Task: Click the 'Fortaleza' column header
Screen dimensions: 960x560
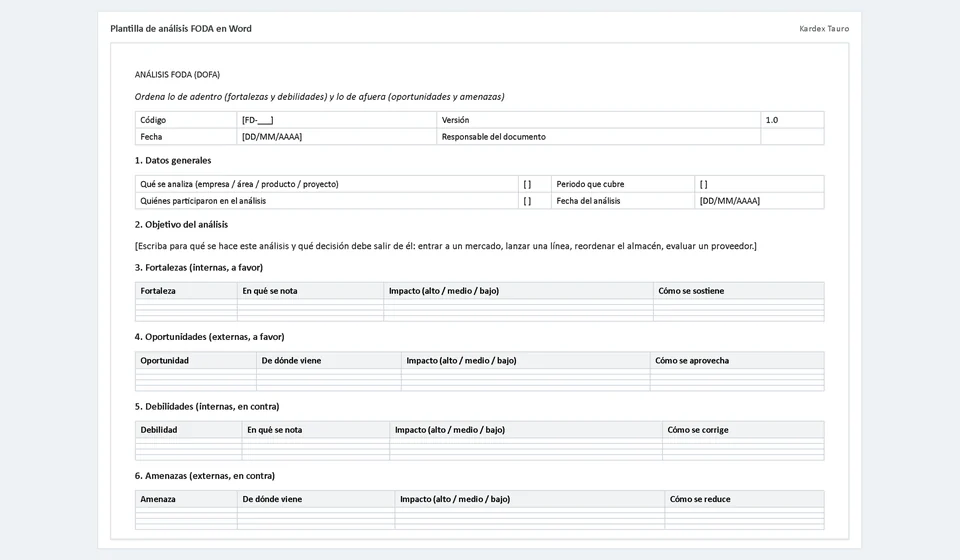Action: click(x=186, y=291)
